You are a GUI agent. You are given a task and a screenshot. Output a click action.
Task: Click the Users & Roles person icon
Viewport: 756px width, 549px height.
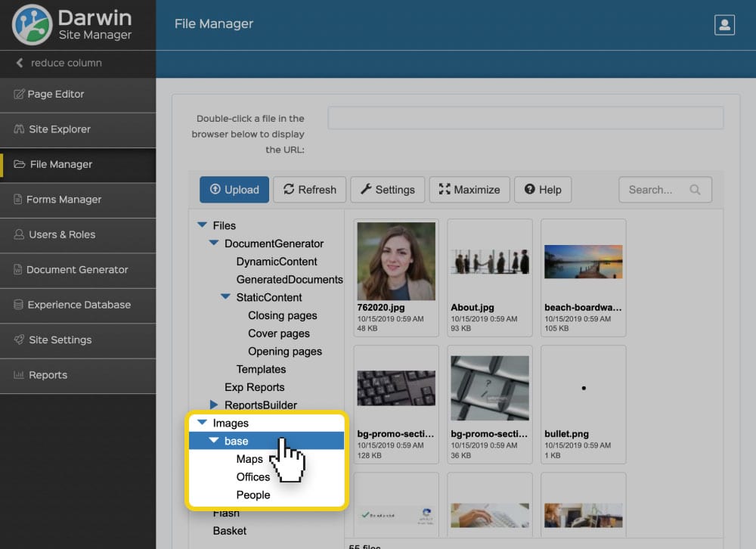tap(19, 234)
